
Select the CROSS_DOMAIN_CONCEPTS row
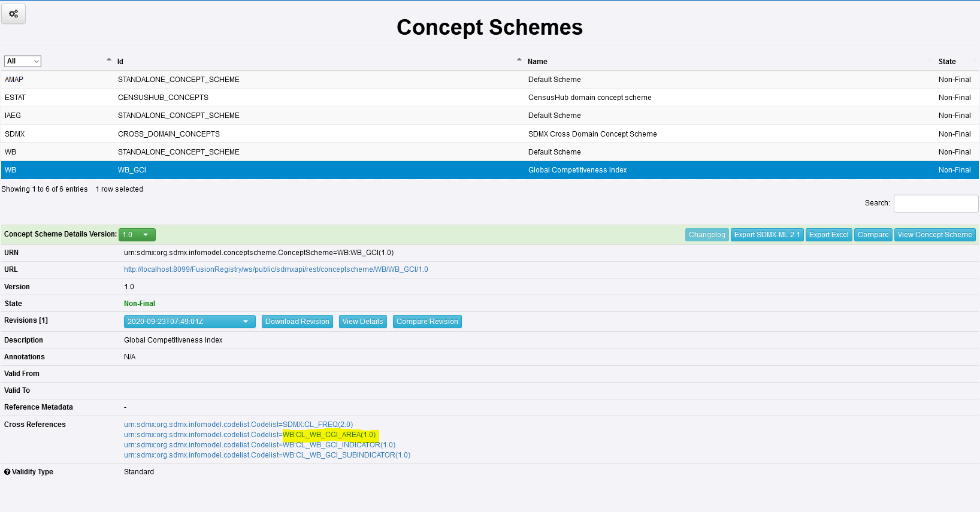point(169,134)
